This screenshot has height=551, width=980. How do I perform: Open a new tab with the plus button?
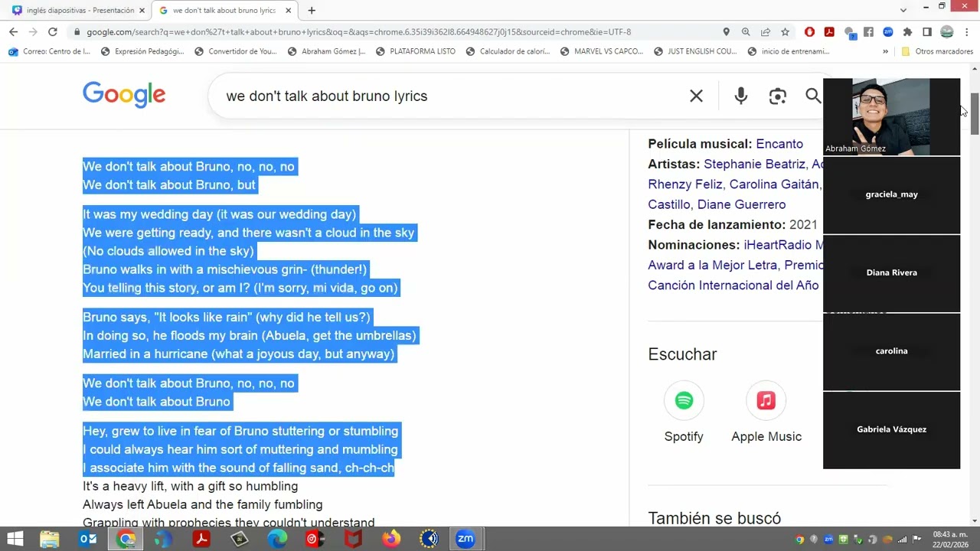point(311,11)
